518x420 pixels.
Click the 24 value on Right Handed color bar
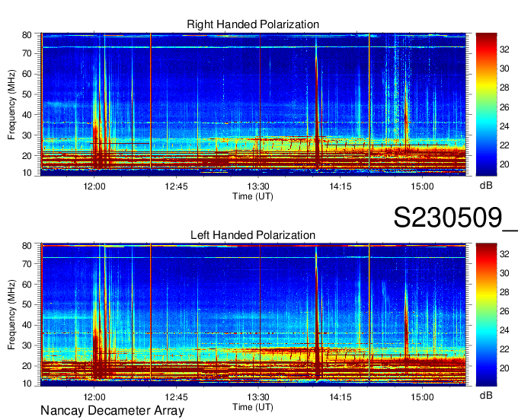pos(504,126)
